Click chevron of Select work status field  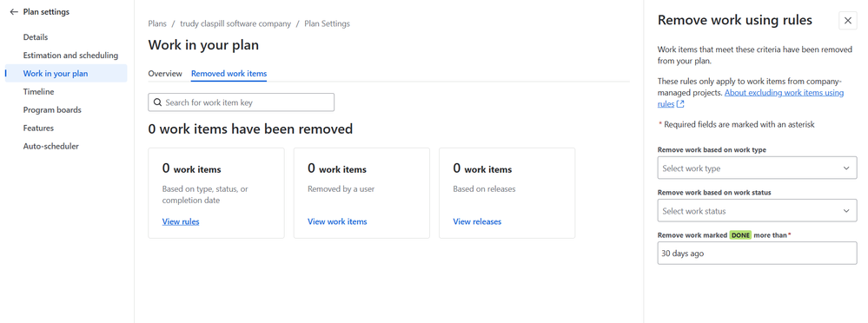846,211
